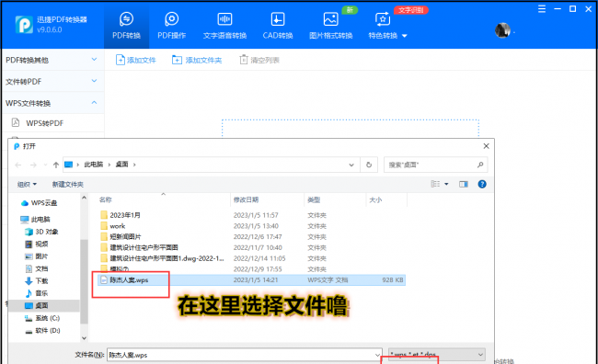Expand the PDF转换其他 section
The width and height of the screenshot is (598, 364).
tap(52, 60)
